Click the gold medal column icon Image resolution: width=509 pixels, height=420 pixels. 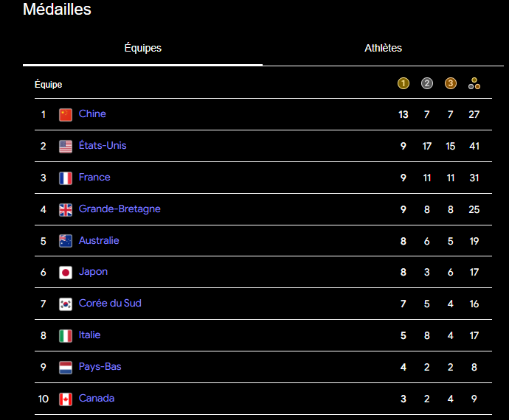[403, 83]
